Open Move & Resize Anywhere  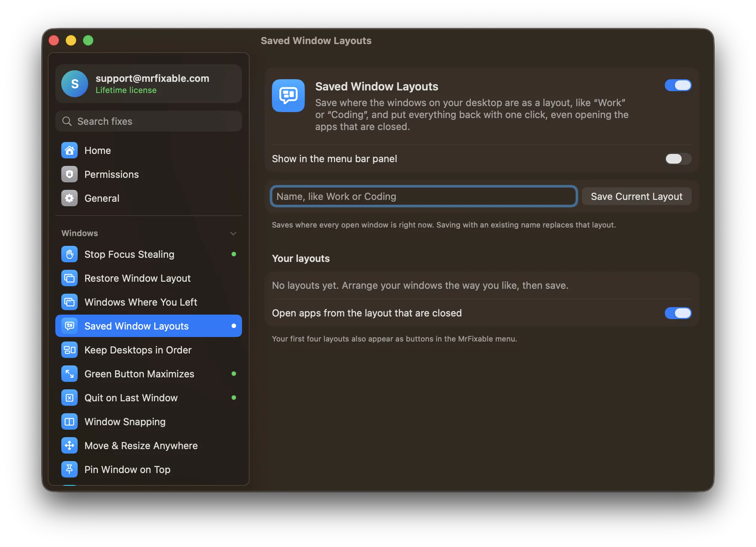point(149,446)
